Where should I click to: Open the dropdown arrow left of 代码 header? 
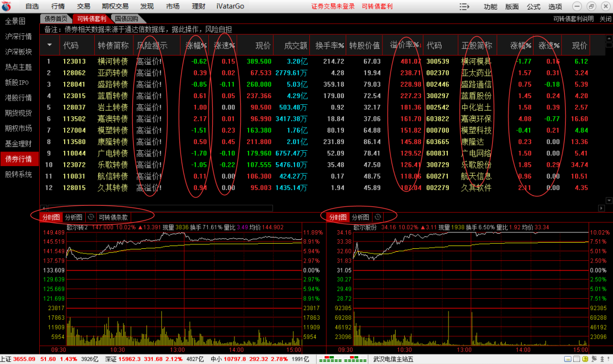pyautogui.click(x=49, y=45)
